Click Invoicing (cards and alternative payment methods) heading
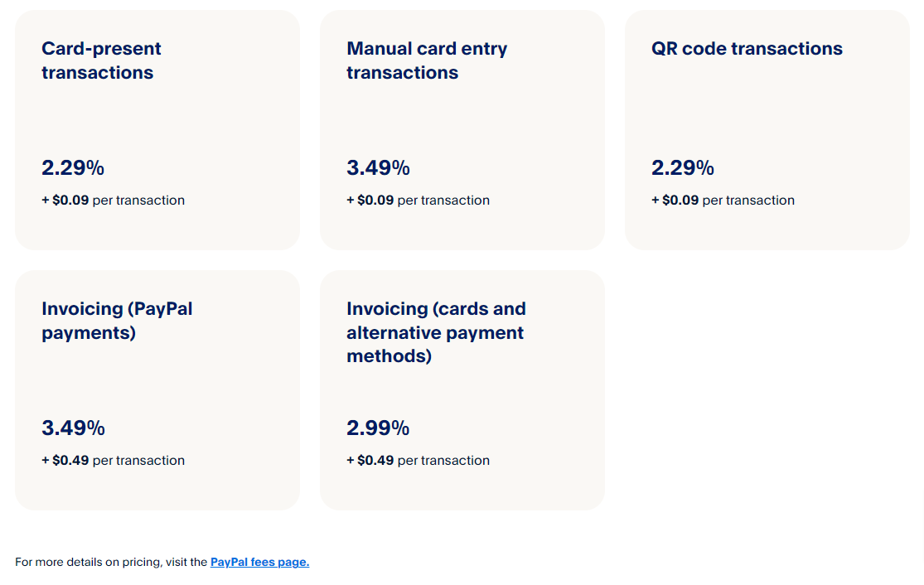 436,332
